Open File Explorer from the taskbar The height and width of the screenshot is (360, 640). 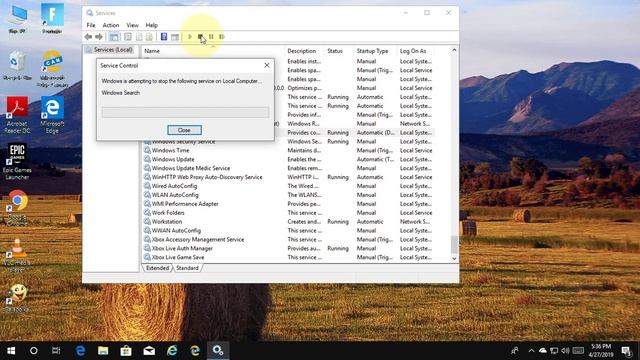[103, 351]
